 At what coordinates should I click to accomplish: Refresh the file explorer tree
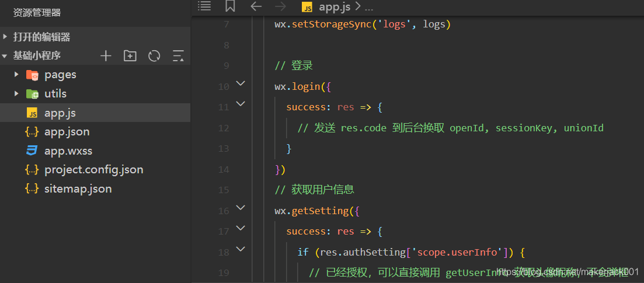point(154,55)
